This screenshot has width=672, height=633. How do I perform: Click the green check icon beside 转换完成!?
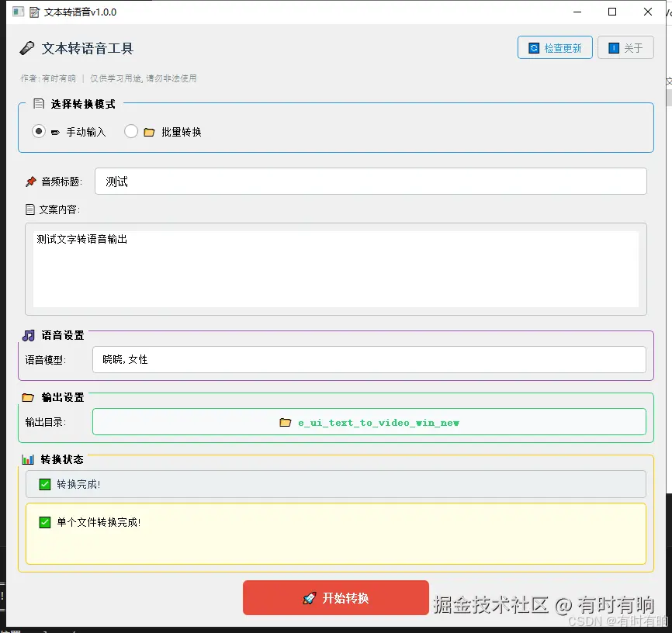(x=44, y=484)
